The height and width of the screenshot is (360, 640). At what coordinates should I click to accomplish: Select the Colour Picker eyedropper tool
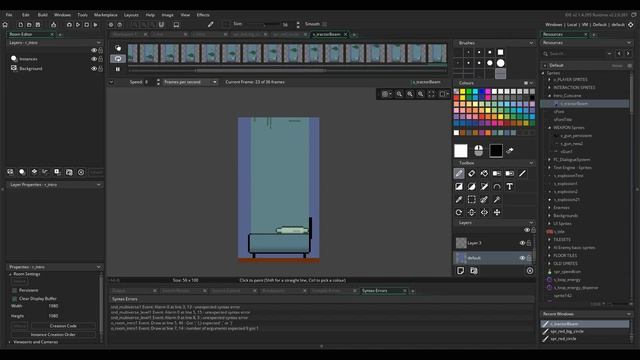point(459,200)
